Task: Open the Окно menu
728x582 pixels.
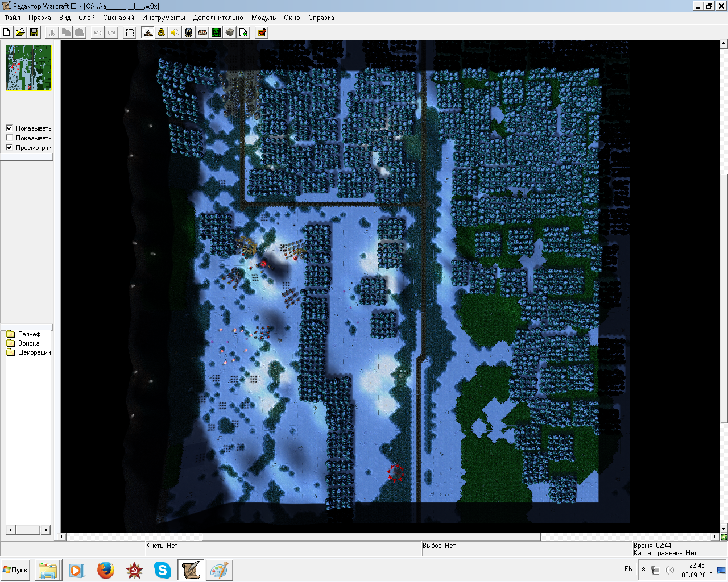Action: click(x=292, y=18)
